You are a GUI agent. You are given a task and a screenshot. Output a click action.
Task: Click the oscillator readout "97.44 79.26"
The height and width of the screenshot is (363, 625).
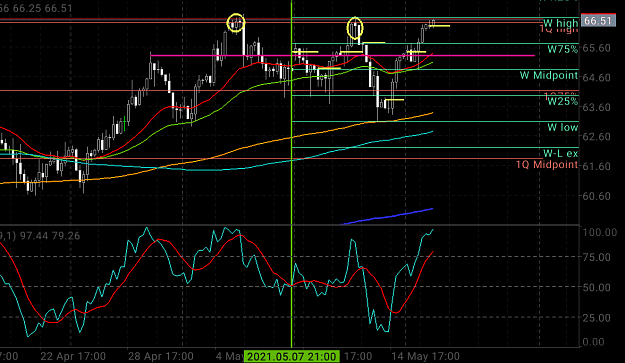pos(50,236)
